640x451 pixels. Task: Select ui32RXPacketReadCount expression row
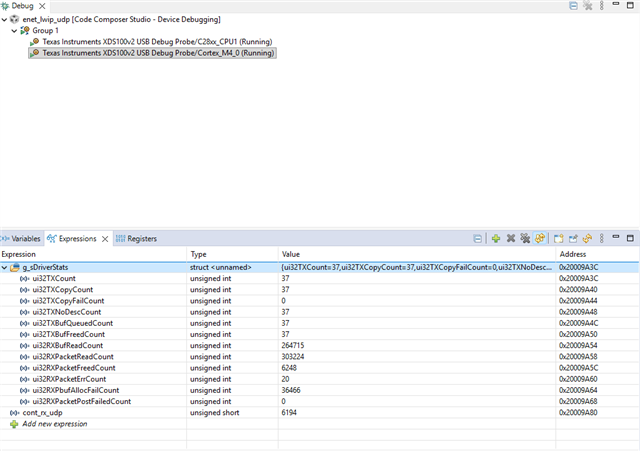pos(320,357)
